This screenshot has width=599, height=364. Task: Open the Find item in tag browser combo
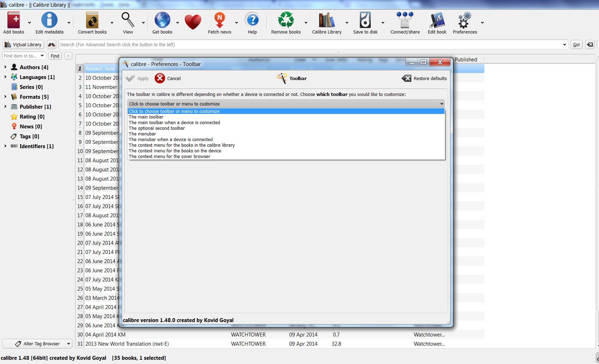tap(24, 56)
